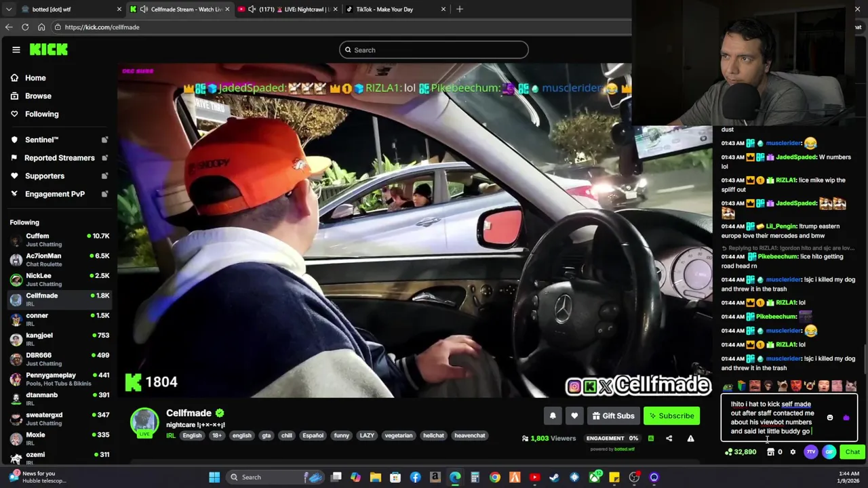
Task: Select the vegetarian tag
Action: point(399,436)
